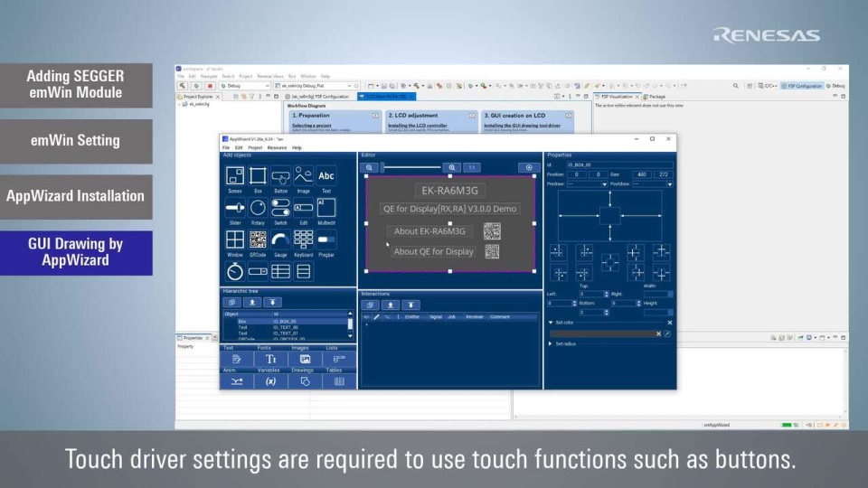868x488 pixels.
Task: Click the Id field ID_BOX_00
Action: [x=619, y=164]
